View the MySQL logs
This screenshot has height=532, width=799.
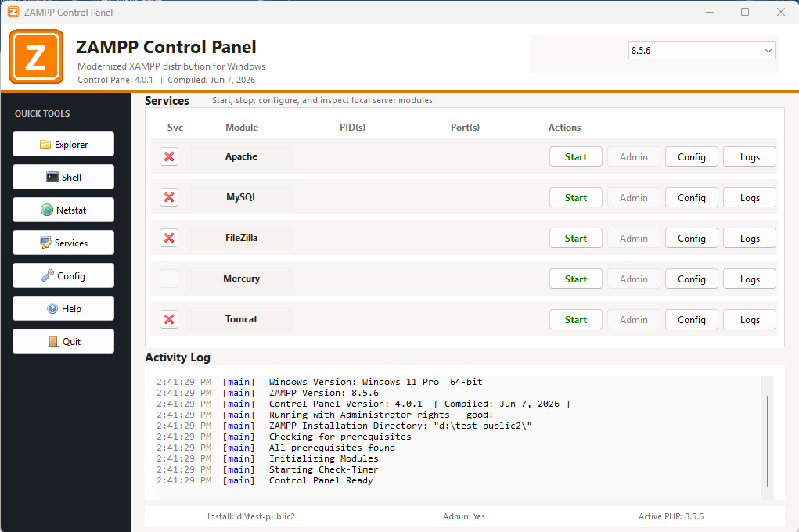(x=750, y=198)
